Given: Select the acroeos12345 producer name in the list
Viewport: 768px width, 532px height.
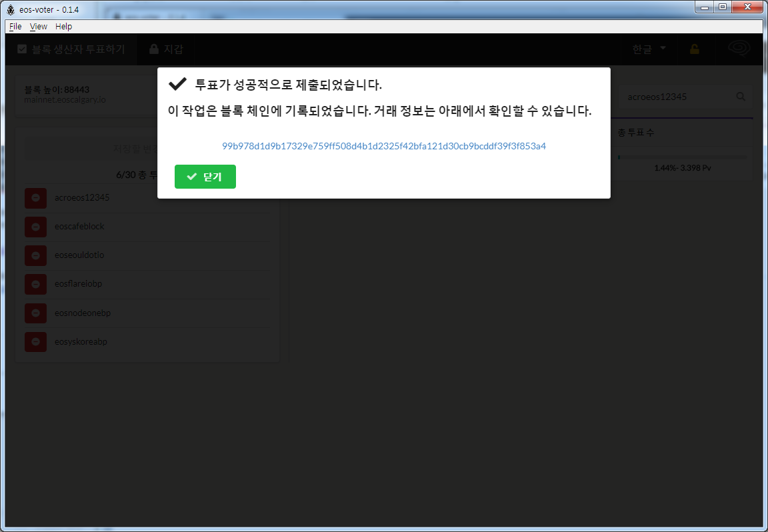Looking at the screenshot, I should pyautogui.click(x=82, y=197).
